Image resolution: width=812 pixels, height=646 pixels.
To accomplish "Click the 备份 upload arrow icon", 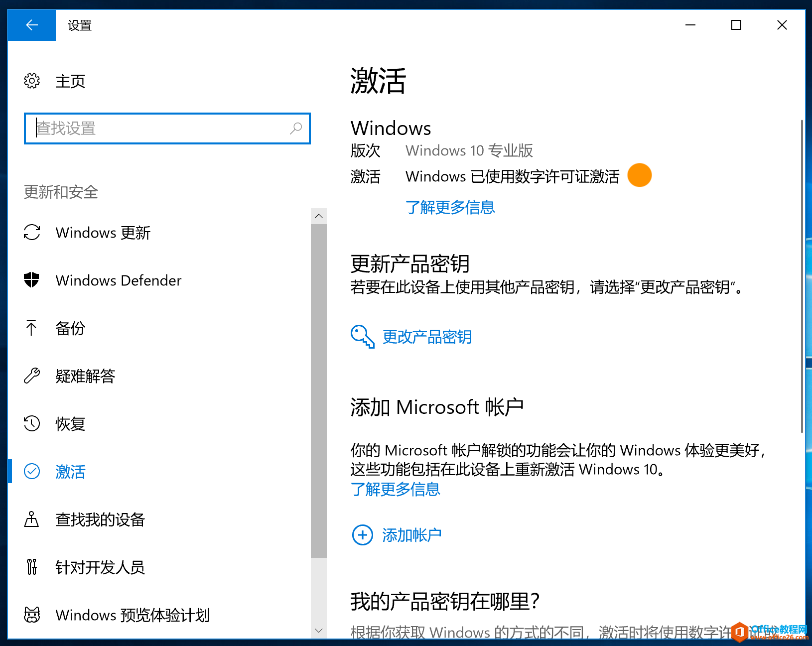I will (x=32, y=328).
